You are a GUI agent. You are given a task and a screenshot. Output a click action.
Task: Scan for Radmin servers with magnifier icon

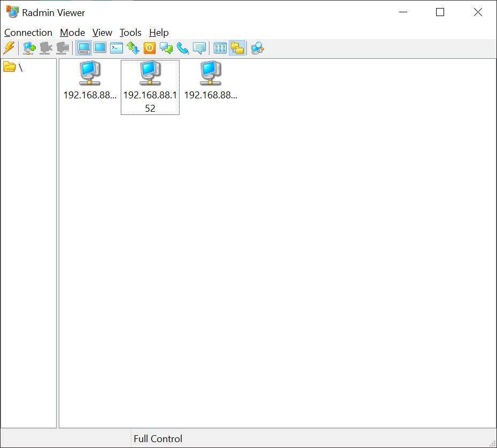click(x=258, y=48)
